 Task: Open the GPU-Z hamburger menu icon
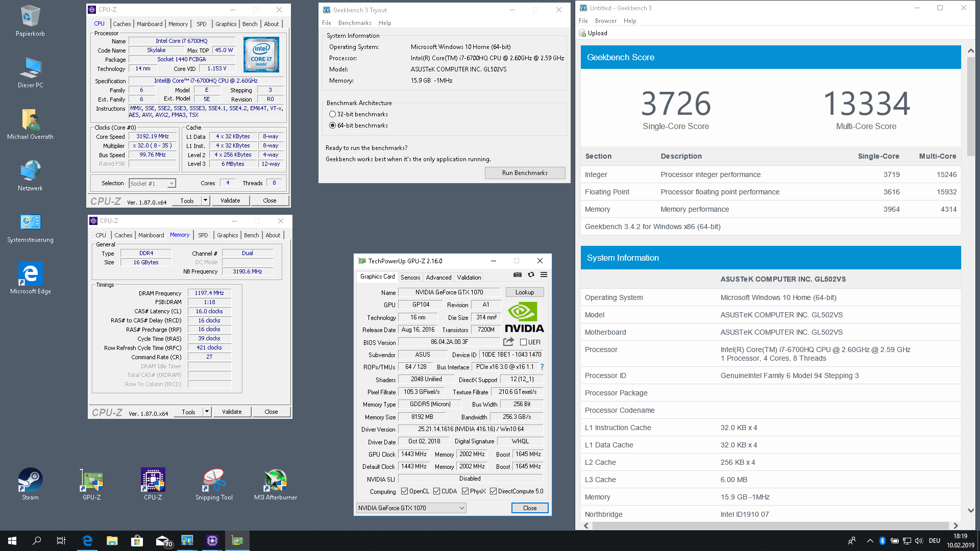(x=544, y=274)
